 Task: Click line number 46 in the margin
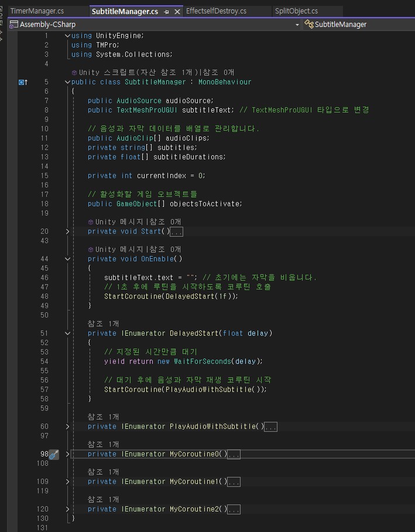[x=44, y=278]
